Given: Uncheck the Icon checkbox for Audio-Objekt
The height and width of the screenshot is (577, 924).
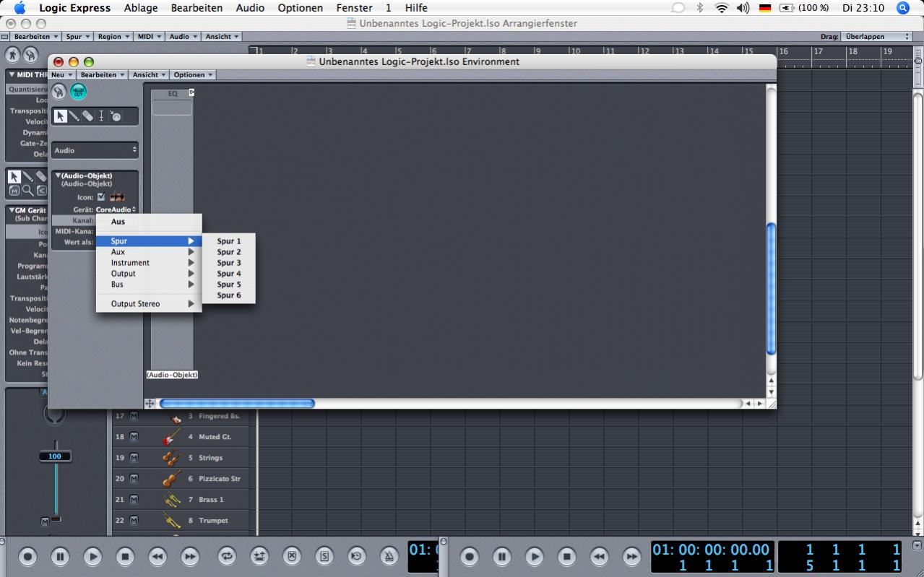Looking at the screenshot, I should [101, 197].
